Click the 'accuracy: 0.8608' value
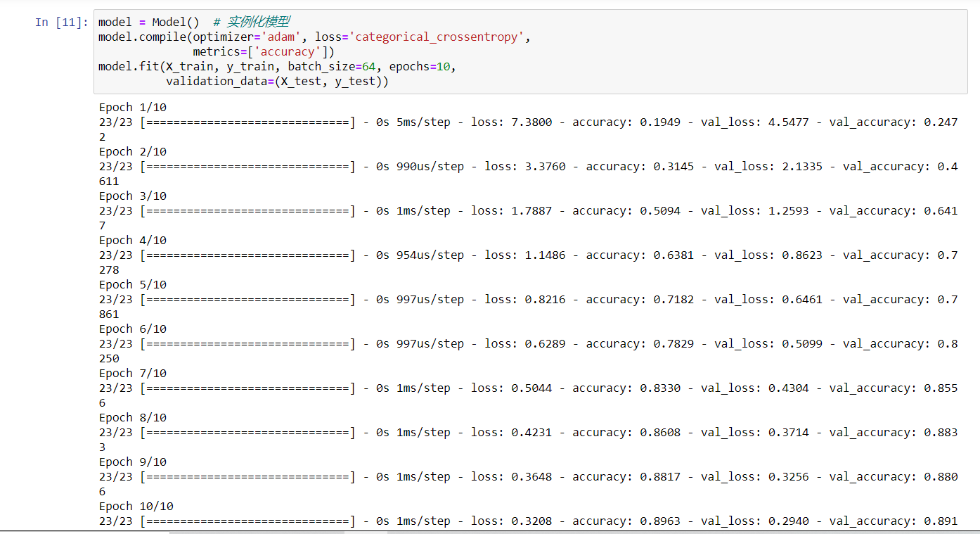The width and height of the screenshot is (980, 534). click(626, 433)
